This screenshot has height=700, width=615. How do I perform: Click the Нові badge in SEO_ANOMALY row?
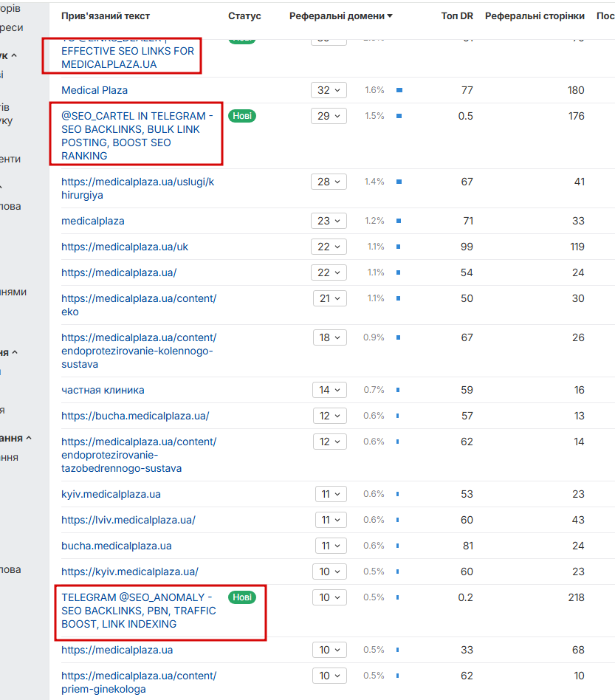pos(242,597)
